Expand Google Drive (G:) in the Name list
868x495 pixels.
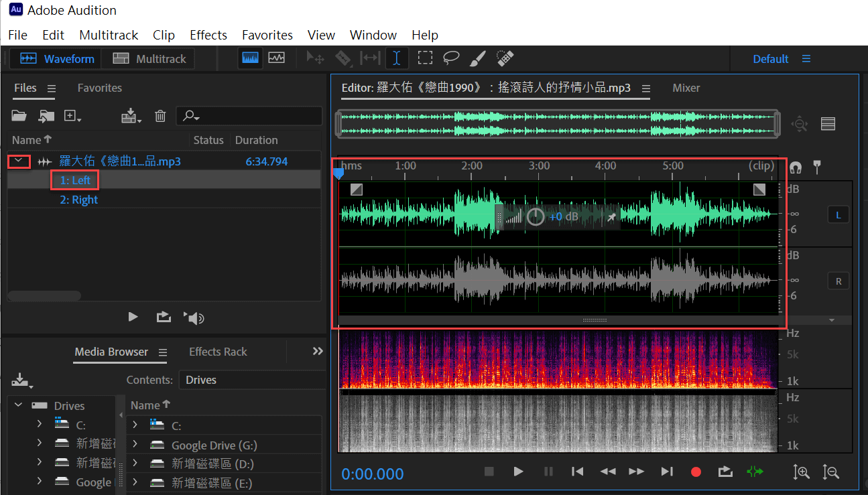point(135,445)
